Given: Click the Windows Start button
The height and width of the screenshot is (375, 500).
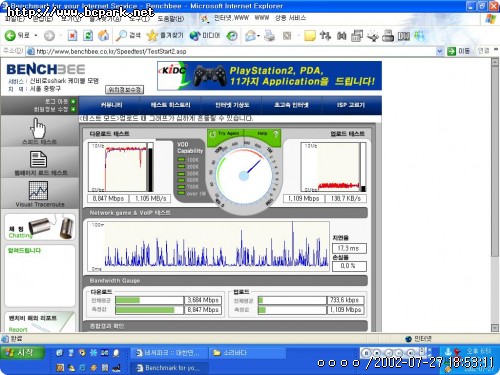Looking at the screenshot, I should pos(22,352).
